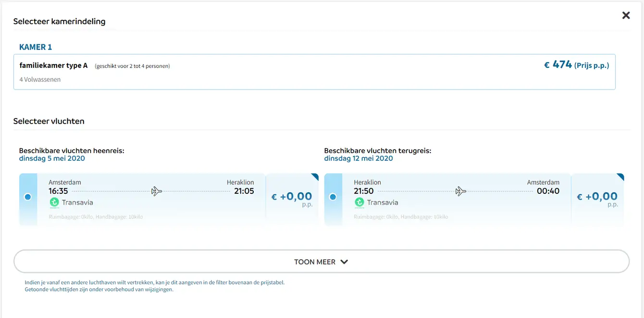The image size is (644, 318).
Task: Click the Transavia logo on outbound flight
Action: [54, 203]
